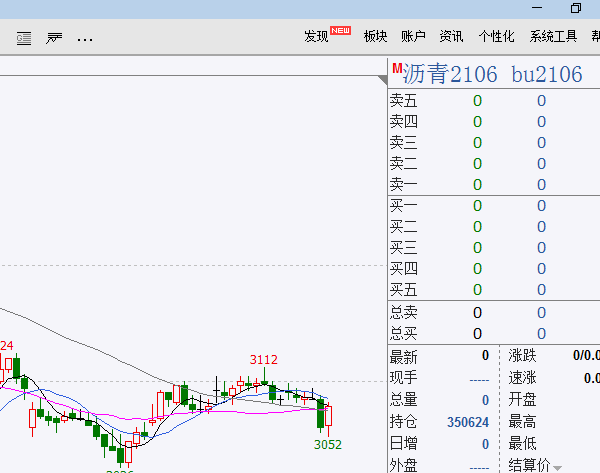600x473 pixels.
Task: Click the 3112 high price label on chart
Action: pos(264,360)
